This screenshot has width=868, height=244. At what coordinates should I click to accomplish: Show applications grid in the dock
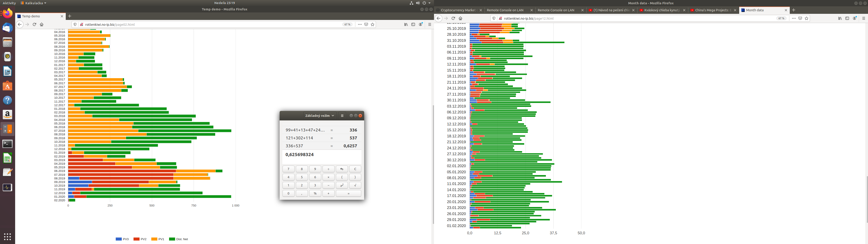point(7,236)
